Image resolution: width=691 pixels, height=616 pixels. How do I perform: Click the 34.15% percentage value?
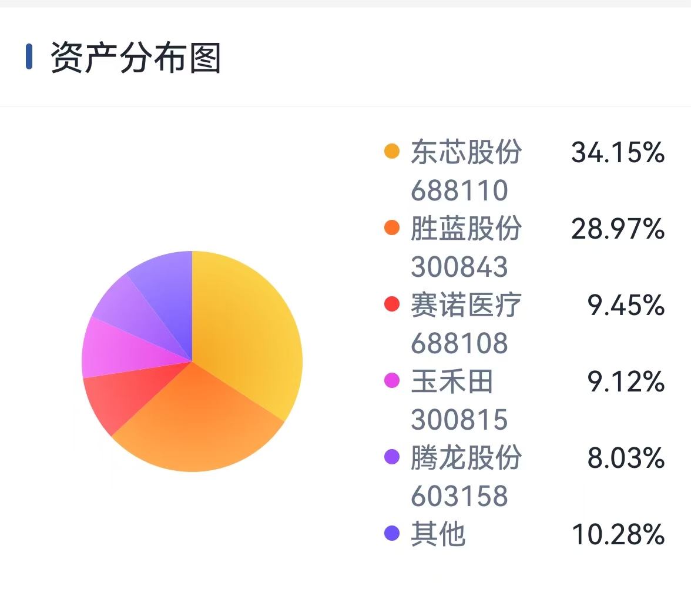coord(618,153)
